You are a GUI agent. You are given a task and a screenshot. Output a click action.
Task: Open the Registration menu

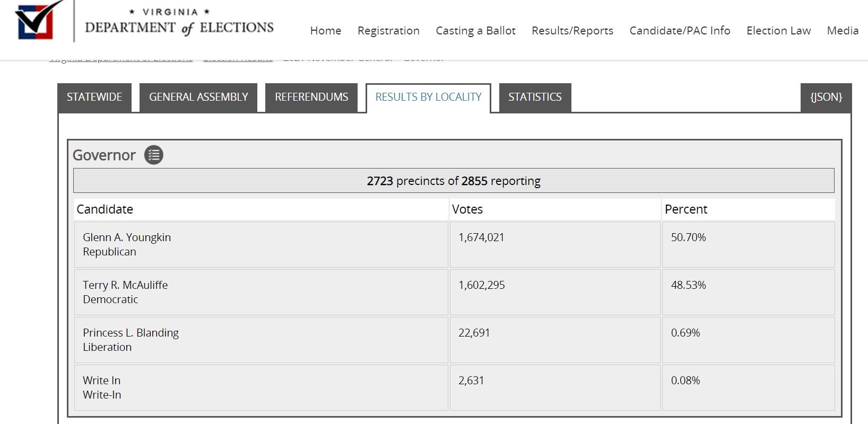388,31
